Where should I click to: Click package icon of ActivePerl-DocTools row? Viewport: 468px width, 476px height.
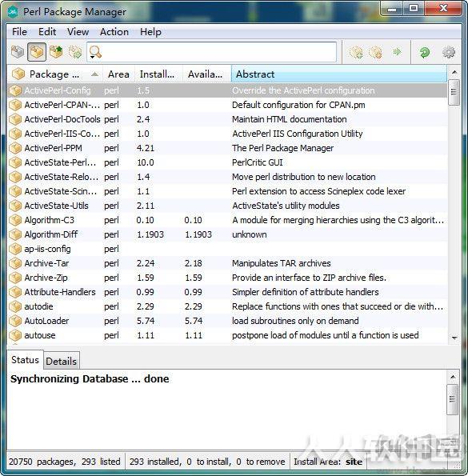point(15,119)
